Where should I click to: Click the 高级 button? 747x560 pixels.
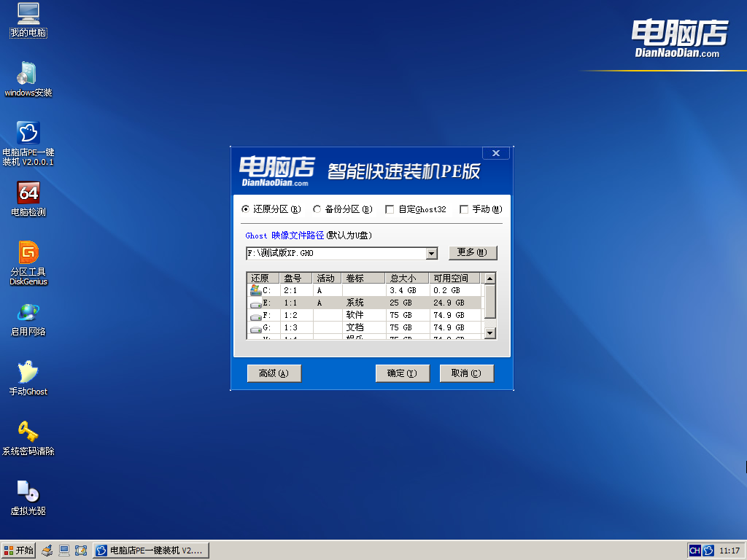274,373
